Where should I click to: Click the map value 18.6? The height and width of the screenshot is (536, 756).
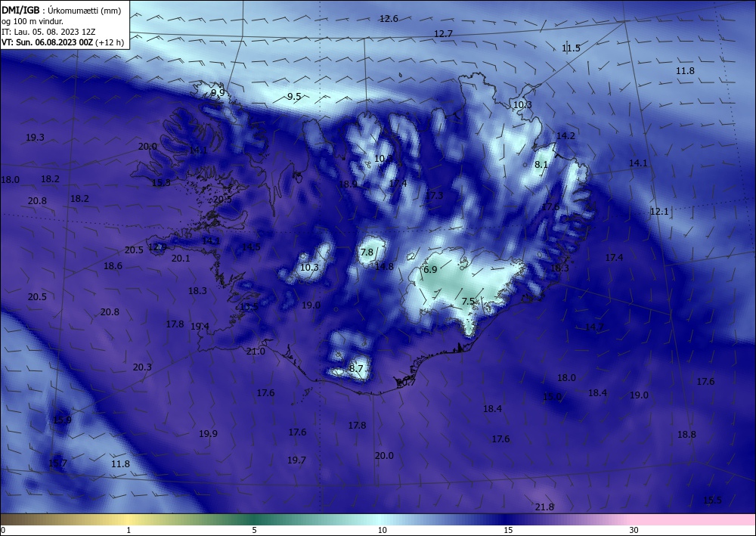[x=113, y=265]
